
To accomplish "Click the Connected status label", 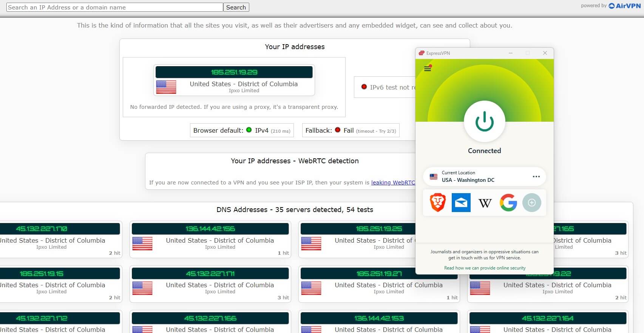I will 484,150.
